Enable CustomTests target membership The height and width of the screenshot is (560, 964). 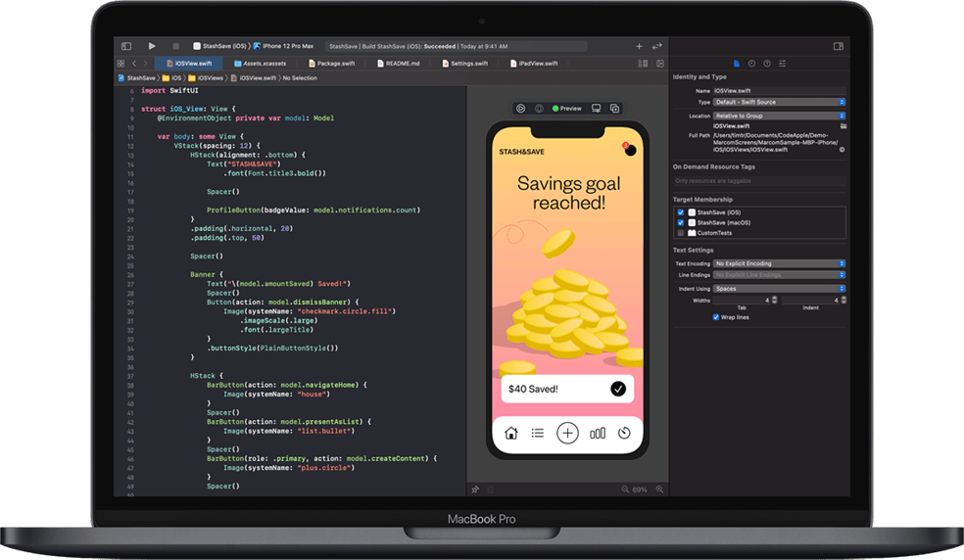681,233
